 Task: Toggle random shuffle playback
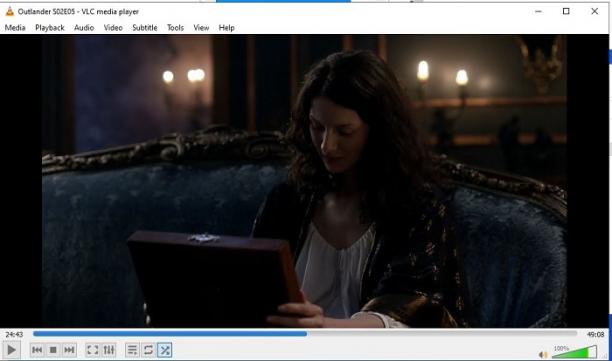pos(165,350)
